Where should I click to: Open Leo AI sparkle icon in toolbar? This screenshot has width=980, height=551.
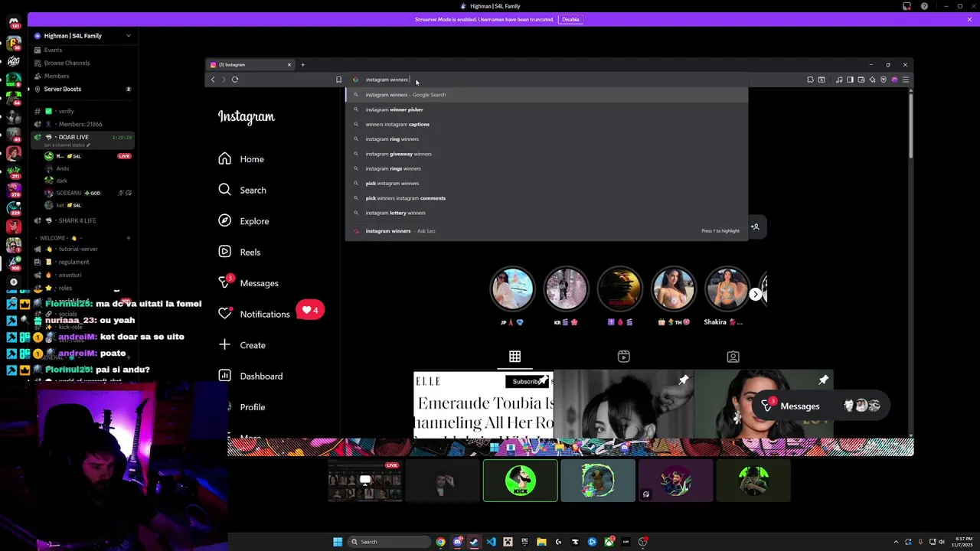[x=872, y=80]
